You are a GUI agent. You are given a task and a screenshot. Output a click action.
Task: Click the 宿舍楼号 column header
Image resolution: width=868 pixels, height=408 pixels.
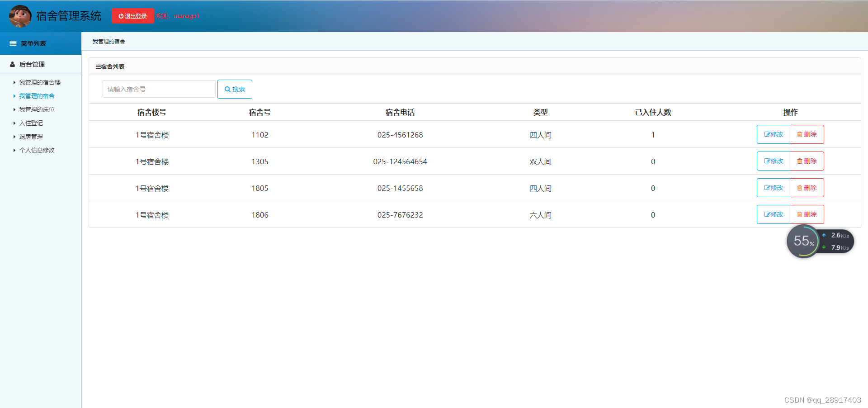(152, 112)
